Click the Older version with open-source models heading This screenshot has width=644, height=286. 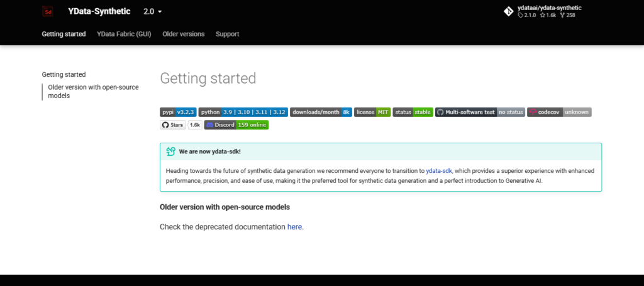click(x=225, y=207)
